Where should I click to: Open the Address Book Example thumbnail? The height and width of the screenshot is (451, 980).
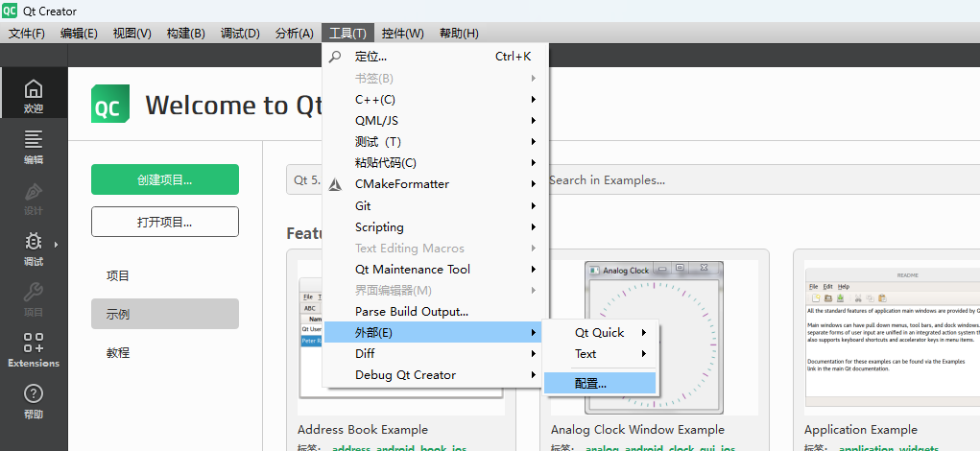coord(401,338)
